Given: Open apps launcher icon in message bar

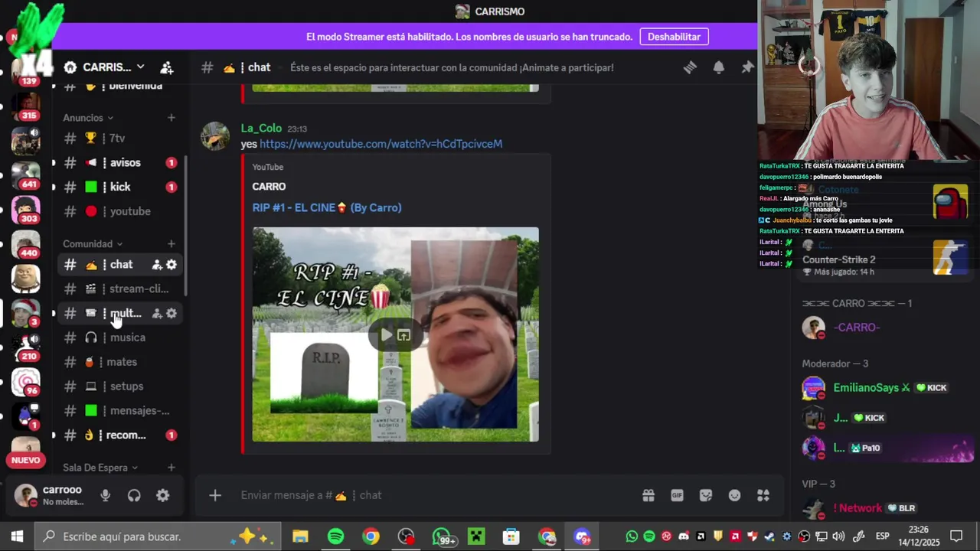Looking at the screenshot, I should click(763, 495).
